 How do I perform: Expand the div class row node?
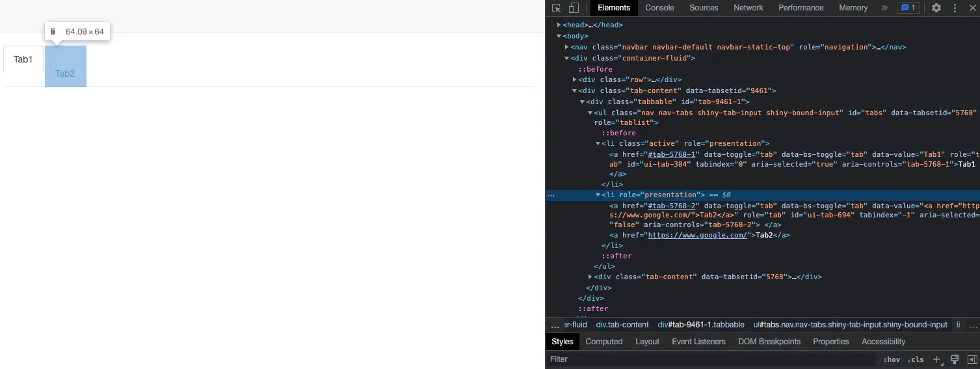pos(574,79)
